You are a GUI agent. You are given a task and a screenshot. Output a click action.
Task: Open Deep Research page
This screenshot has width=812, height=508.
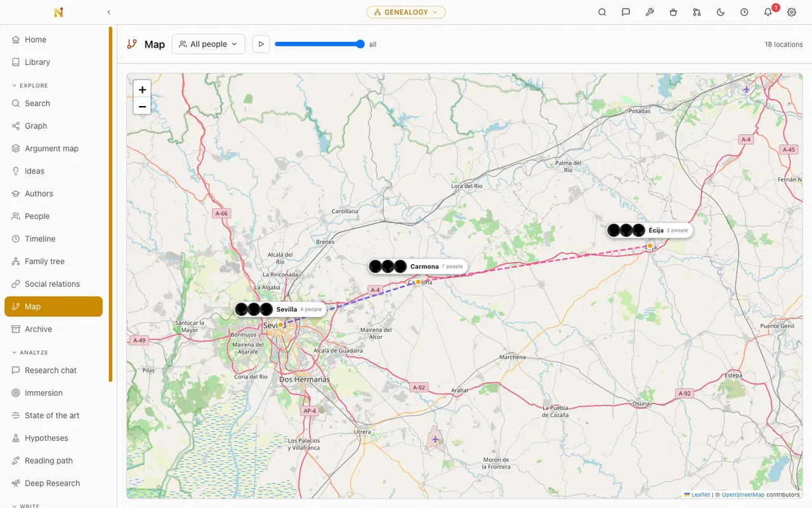click(53, 483)
